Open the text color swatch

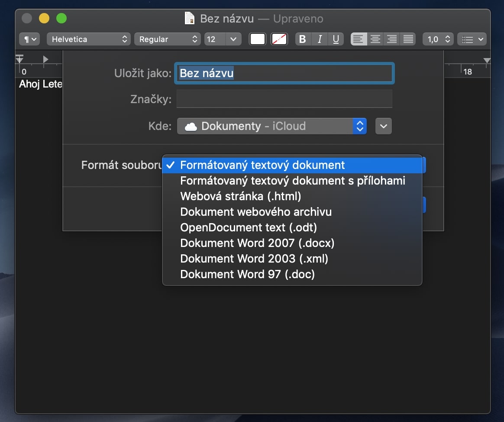click(258, 39)
